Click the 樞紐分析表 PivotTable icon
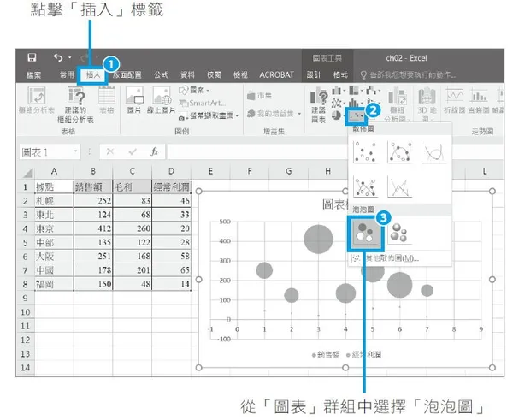The height and width of the screenshot is (420, 513). coord(36,95)
